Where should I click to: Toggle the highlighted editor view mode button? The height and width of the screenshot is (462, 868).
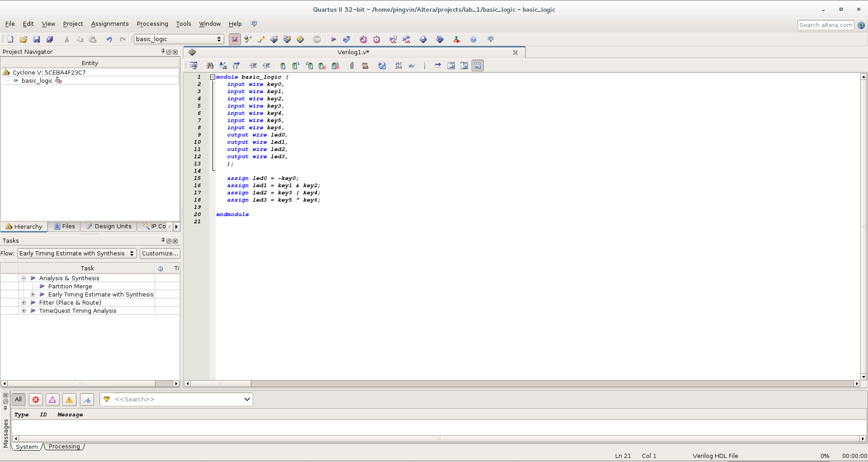coord(477,66)
